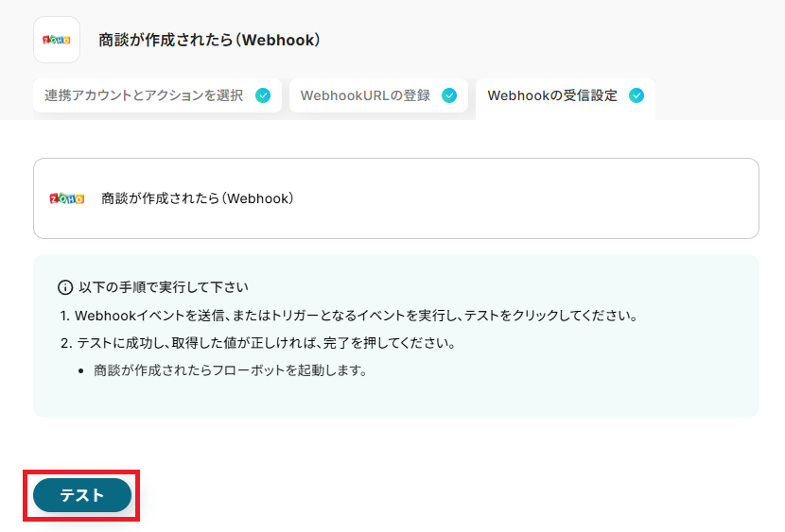Click the info icon beside 以下の手順で実行して下さい
Screen dimensions: 785x532
(x=65, y=287)
